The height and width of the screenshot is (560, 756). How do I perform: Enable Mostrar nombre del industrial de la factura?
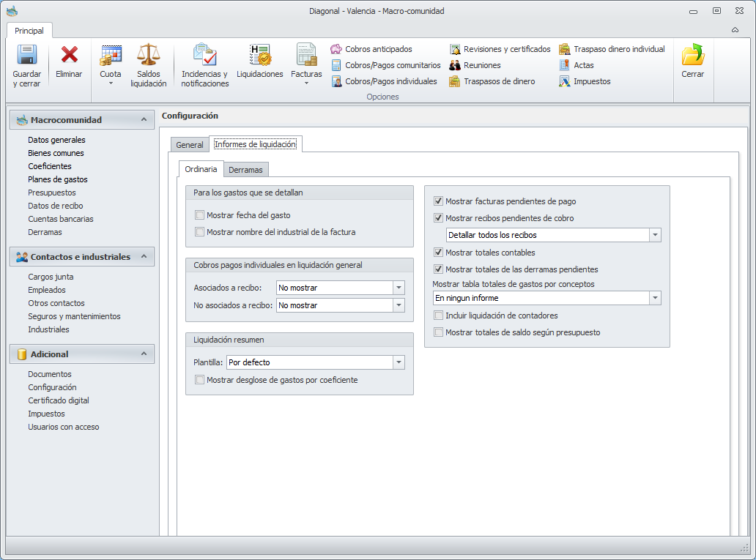[x=199, y=232]
